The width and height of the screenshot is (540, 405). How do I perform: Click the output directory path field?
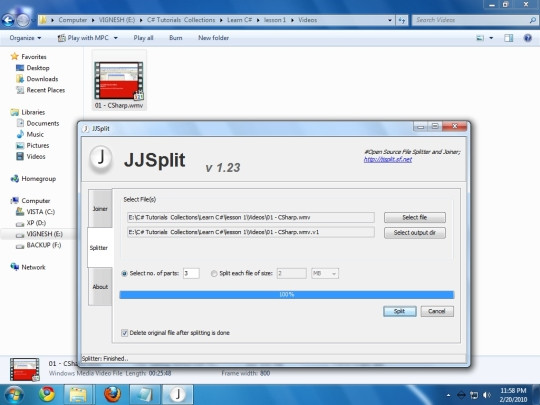coord(251,232)
